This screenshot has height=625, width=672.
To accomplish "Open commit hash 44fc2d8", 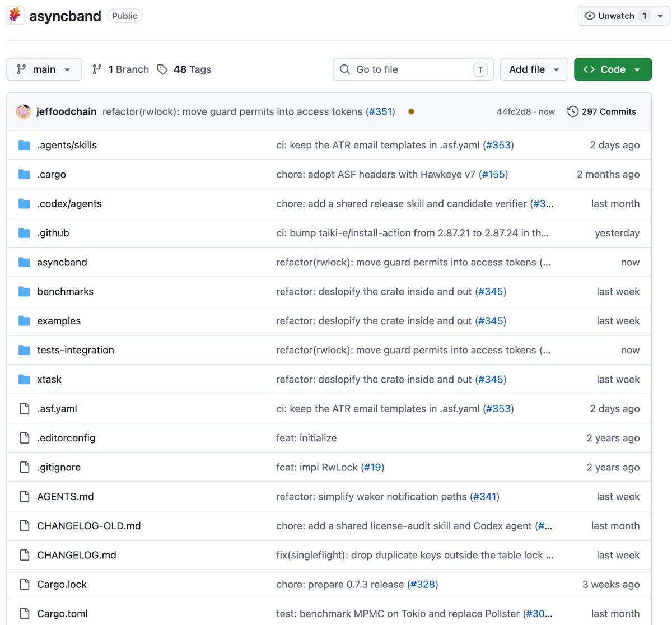I will [514, 111].
